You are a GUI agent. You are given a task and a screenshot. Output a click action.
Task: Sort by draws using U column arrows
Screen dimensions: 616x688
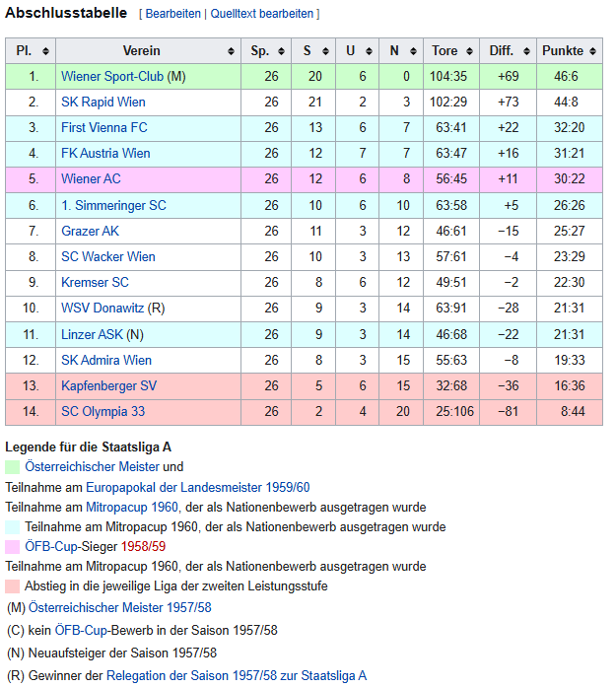pos(370,51)
